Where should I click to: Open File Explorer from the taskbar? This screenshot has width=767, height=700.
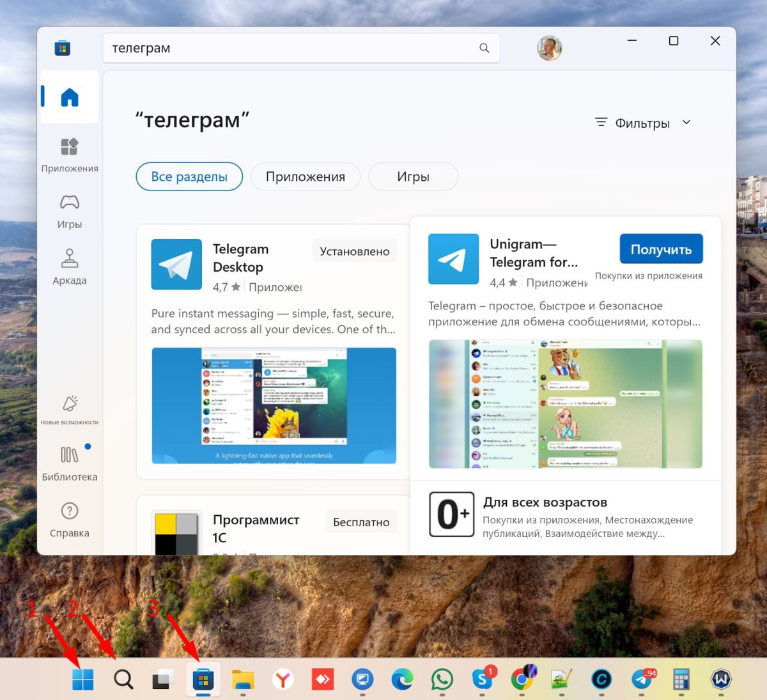click(x=243, y=680)
